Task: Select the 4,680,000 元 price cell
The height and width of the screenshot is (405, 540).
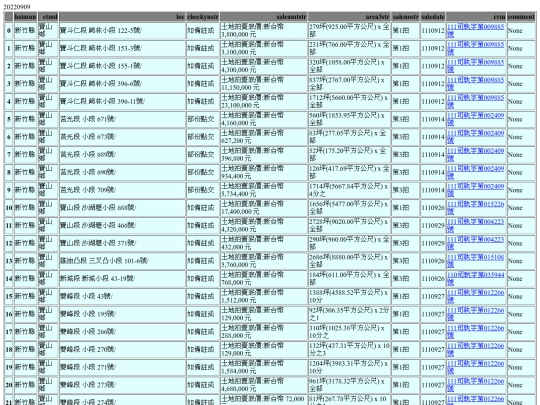Action: (x=263, y=385)
